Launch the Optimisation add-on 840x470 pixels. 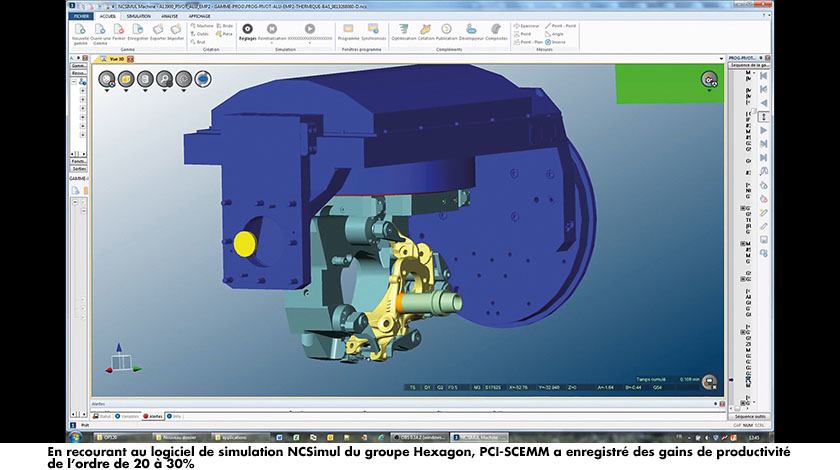point(403,30)
